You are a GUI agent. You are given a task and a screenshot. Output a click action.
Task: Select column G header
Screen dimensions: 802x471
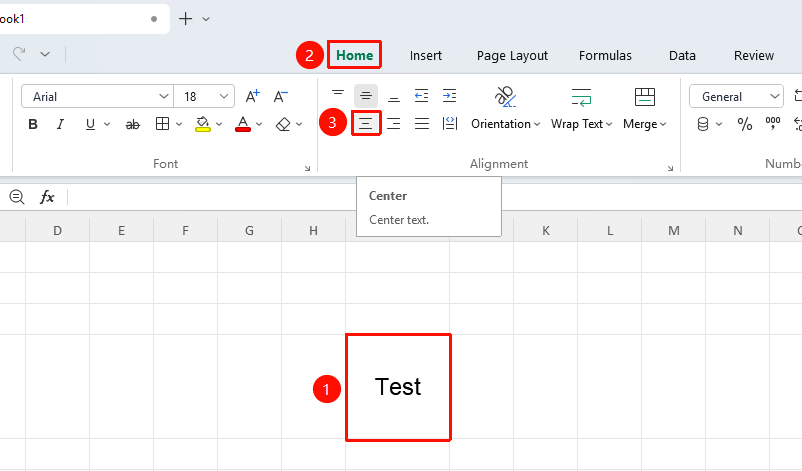tap(249, 231)
